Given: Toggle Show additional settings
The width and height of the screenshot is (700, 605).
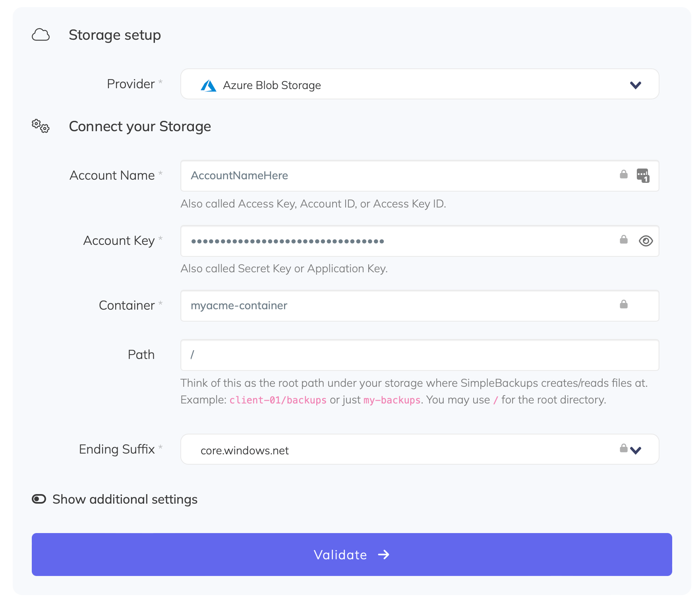Looking at the screenshot, I should 39,499.
